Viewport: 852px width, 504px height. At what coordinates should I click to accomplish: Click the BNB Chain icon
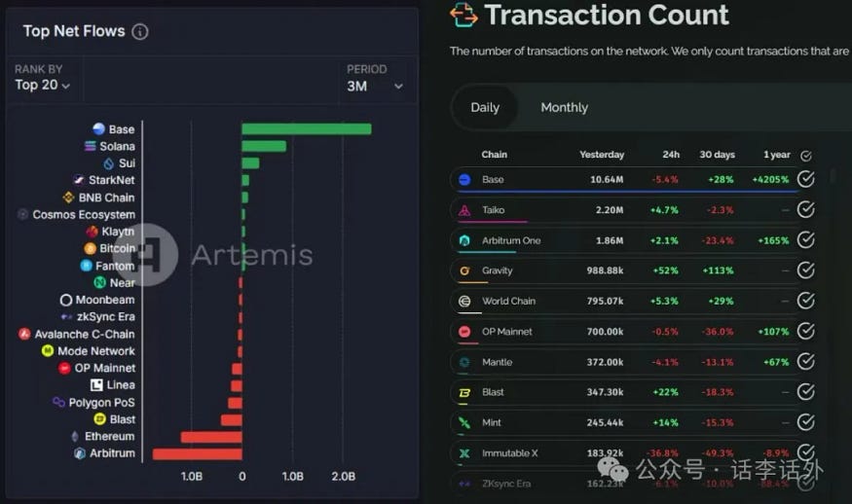[x=68, y=198]
